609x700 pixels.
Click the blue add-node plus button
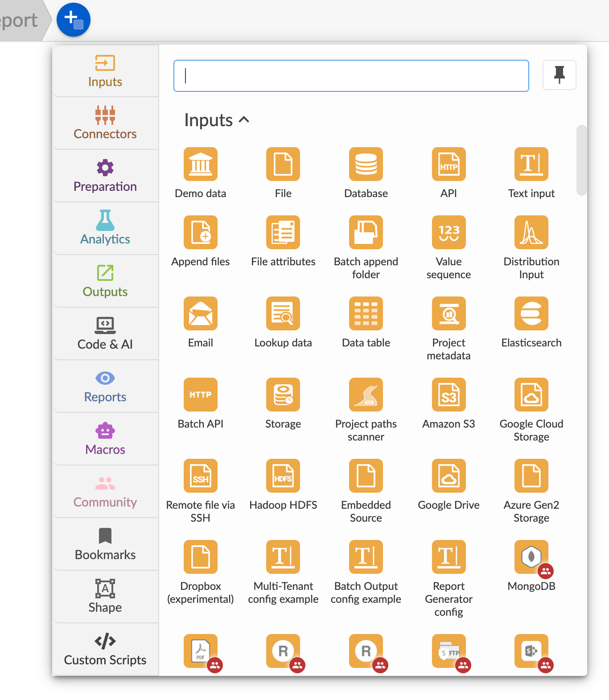74,20
